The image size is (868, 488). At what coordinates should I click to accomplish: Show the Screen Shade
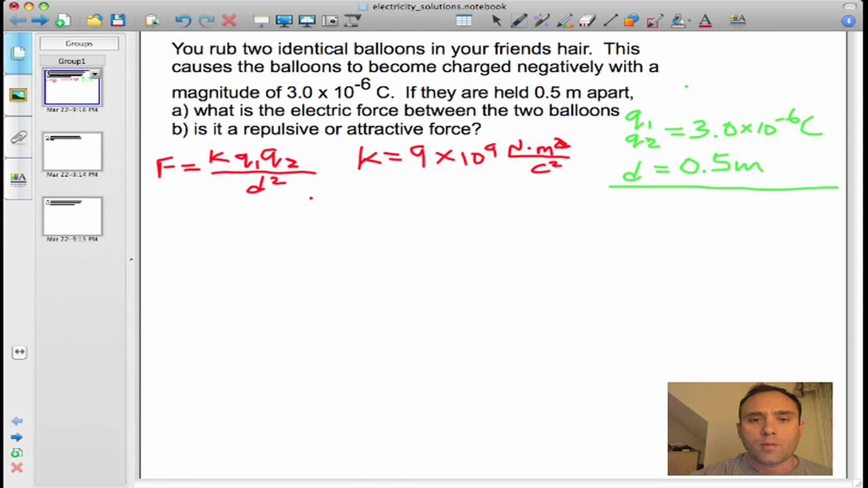(x=262, y=20)
